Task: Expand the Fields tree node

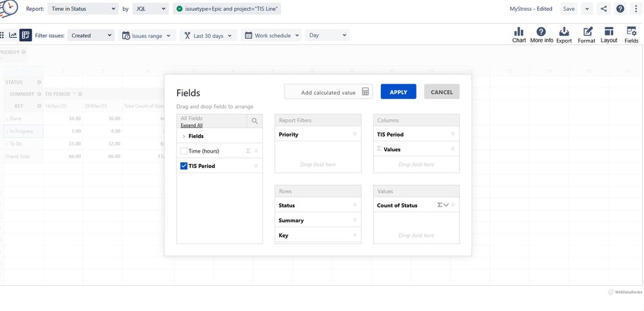Action: point(184,137)
